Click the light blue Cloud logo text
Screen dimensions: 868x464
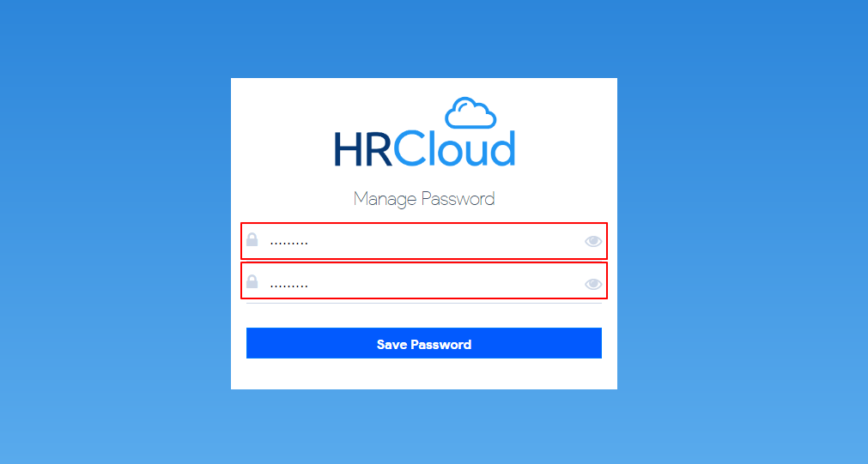[x=454, y=148]
